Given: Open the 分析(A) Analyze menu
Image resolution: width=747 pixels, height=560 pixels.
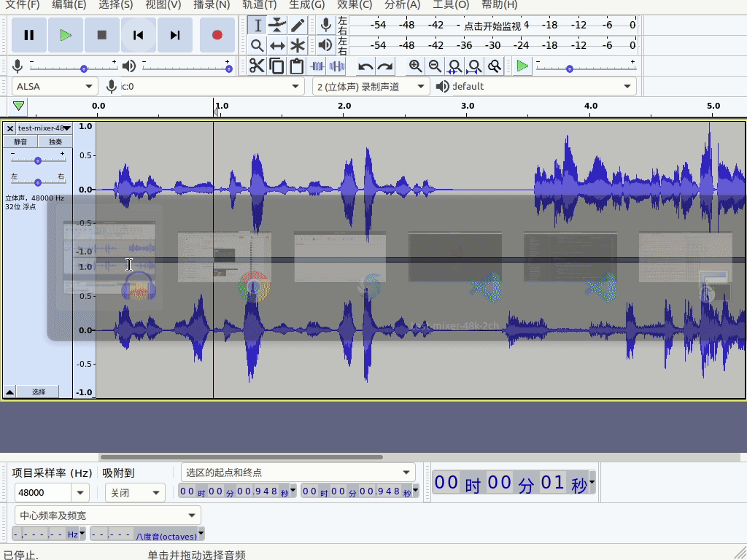Looking at the screenshot, I should (402, 5).
